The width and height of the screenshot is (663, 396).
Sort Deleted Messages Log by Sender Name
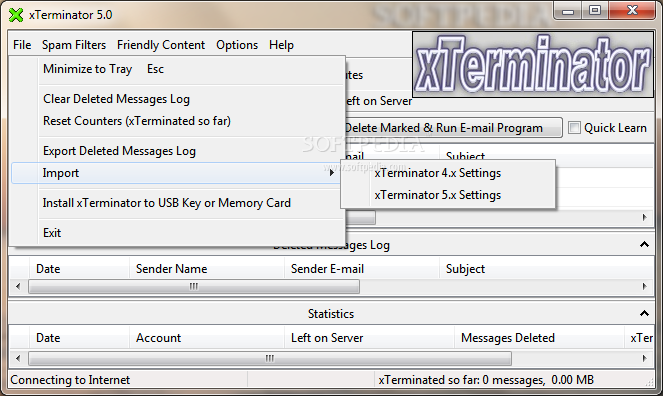click(x=207, y=269)
